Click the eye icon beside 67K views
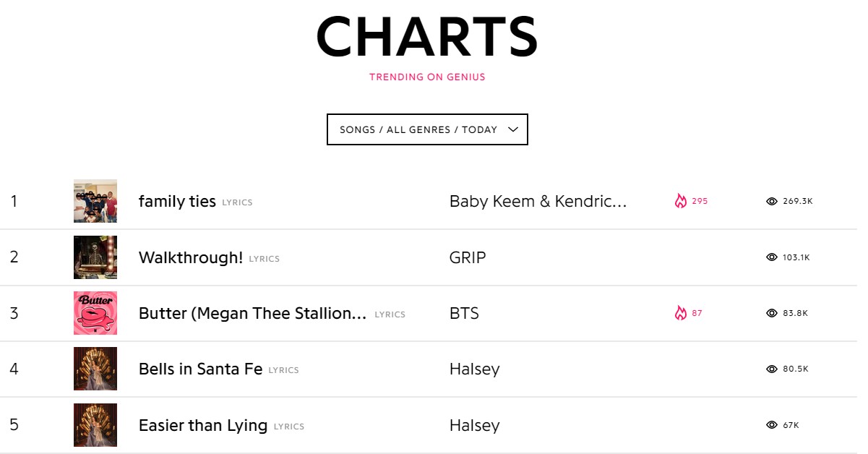The height and width of the screenshot is (454, 868). [x=772, y=425]
